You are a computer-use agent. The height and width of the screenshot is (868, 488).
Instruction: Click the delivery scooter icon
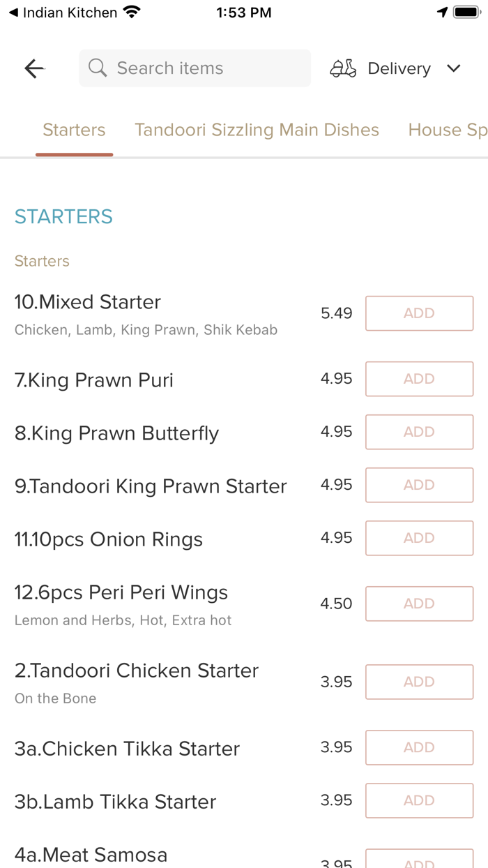(342, 68)
